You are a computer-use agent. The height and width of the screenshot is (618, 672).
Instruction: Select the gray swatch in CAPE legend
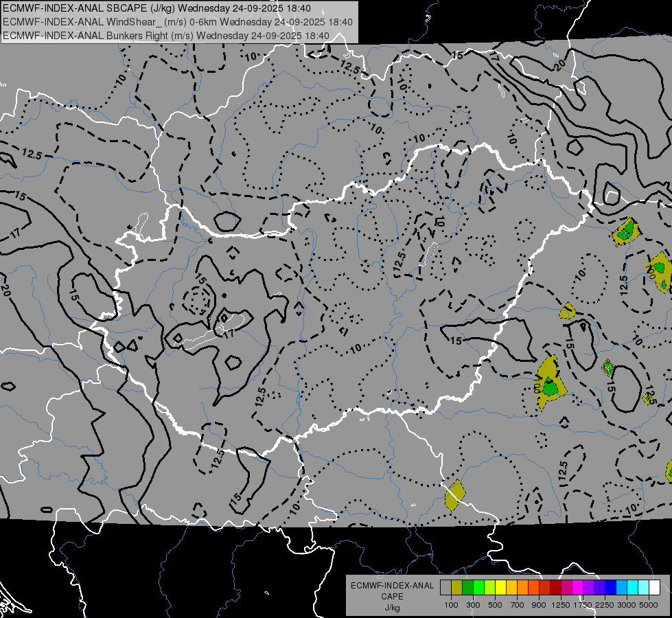coord(445,587)
